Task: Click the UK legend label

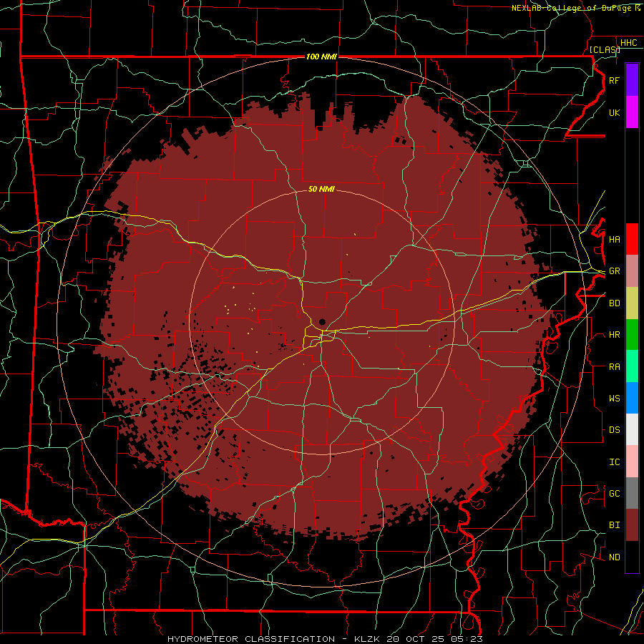Action: 614,112
